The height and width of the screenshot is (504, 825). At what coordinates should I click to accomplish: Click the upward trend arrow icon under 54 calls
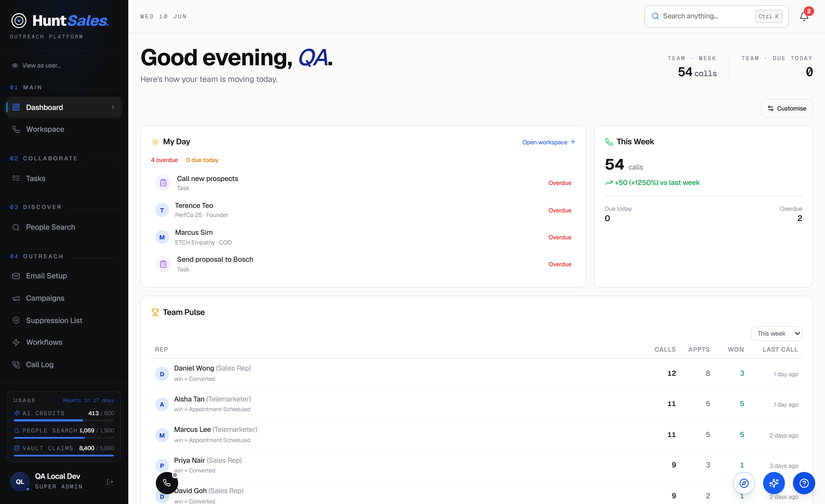point(609,183)
